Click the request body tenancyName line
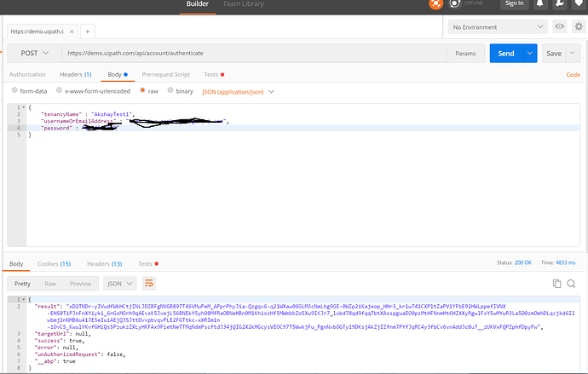 [88, 114]
